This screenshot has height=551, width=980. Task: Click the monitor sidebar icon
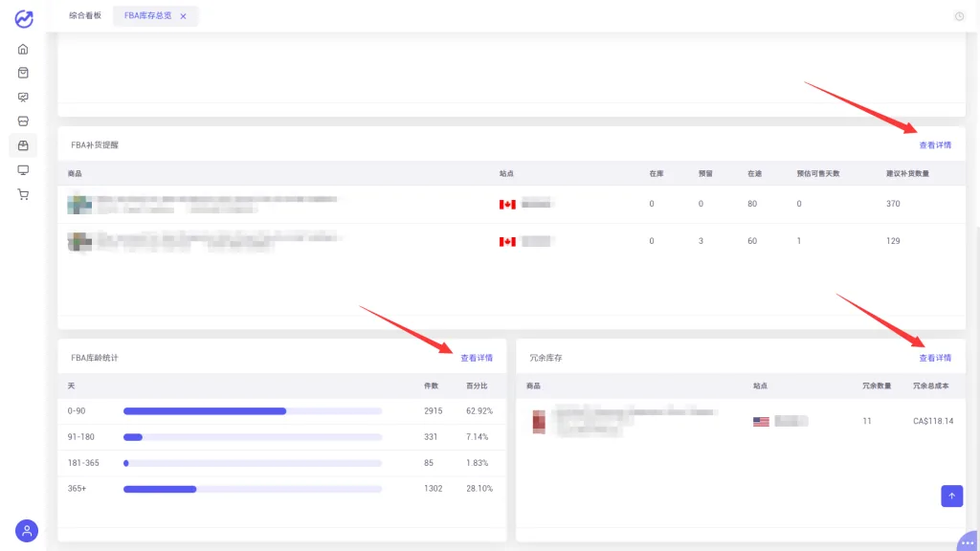coord(23,170)
